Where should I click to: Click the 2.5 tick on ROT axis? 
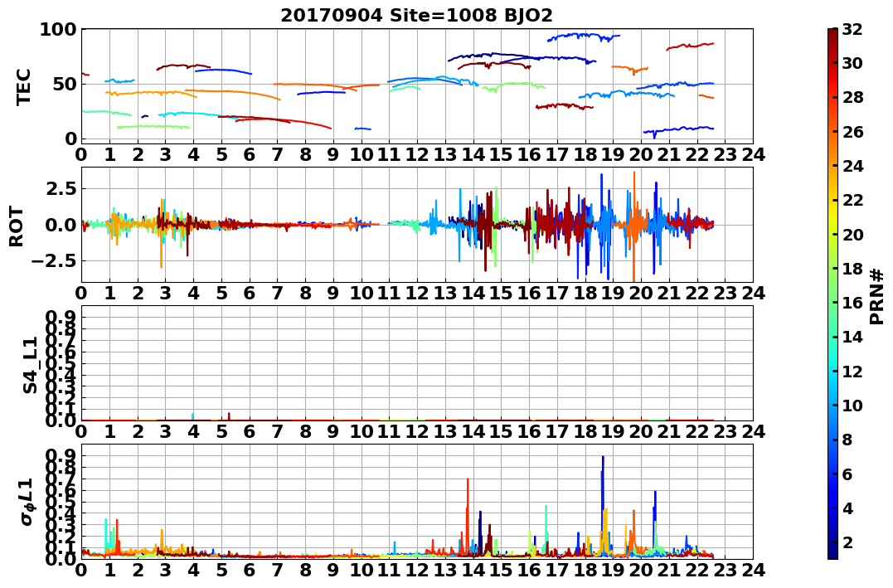tap(61, 188)
